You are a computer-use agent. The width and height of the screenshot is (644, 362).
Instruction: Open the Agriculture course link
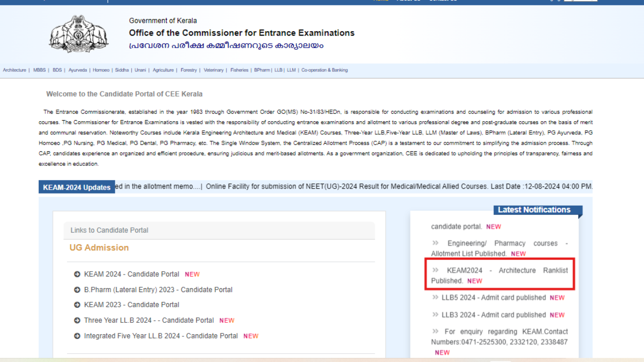pyautogui.click(x=163, y=70)
